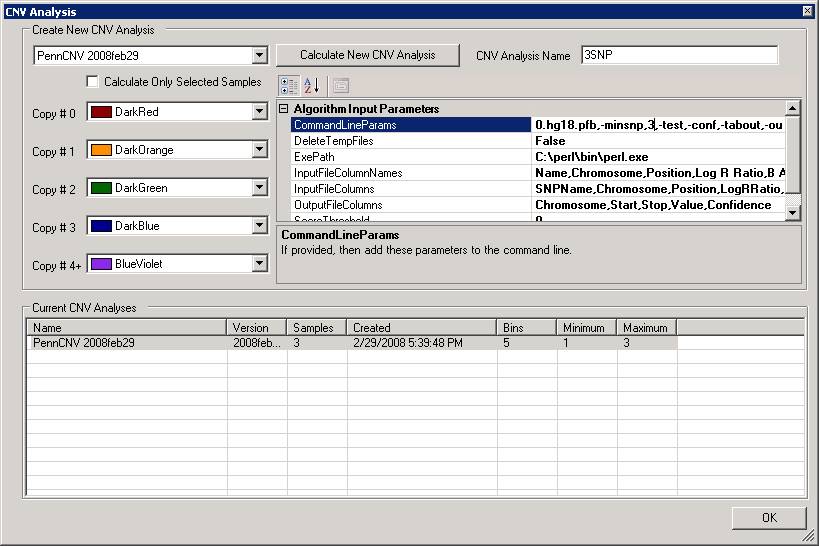The height and width of the screenshot is (546, 819).
Task: Click the C:\perl\bin\perl.exe value
Action: pos(592,157)
